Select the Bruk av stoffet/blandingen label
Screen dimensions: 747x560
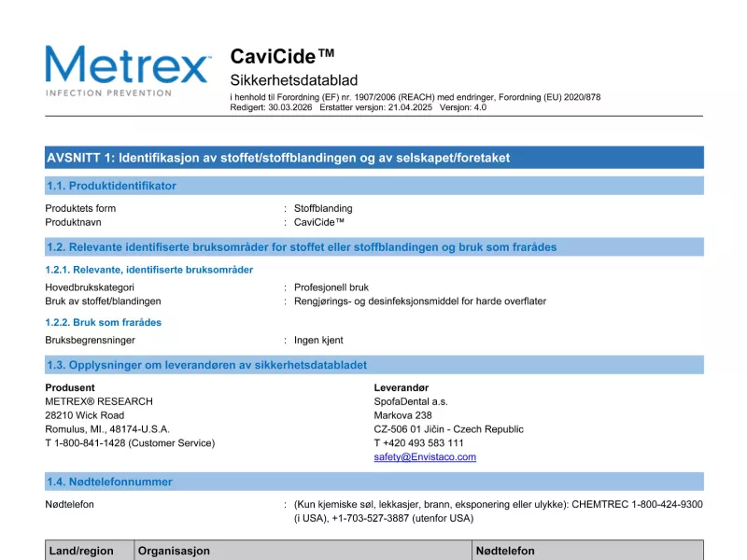coord(103,301)
